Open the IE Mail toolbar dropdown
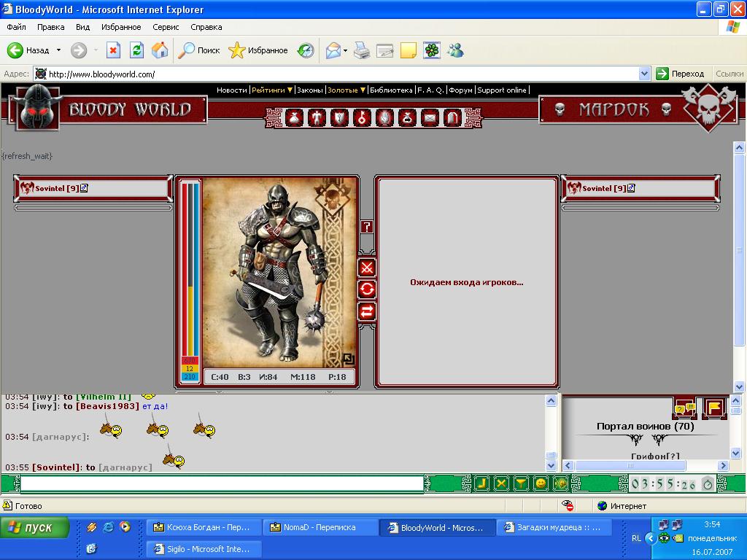The height and width of the screenshot is (560, 747). 345,50
